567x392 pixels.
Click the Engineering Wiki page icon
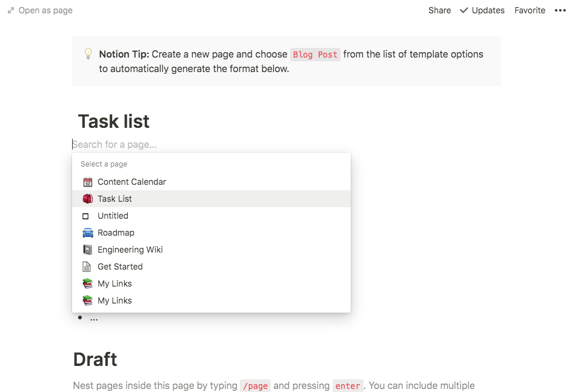point(87,250)
